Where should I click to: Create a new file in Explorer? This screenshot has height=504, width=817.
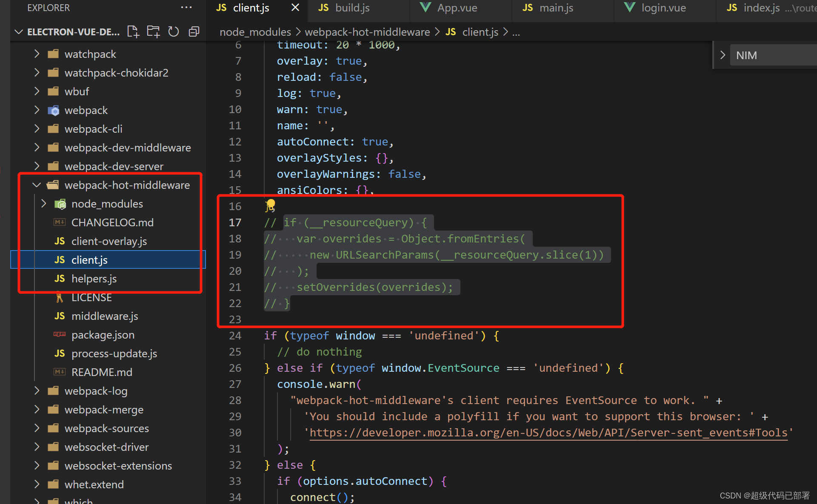(133, 31)
